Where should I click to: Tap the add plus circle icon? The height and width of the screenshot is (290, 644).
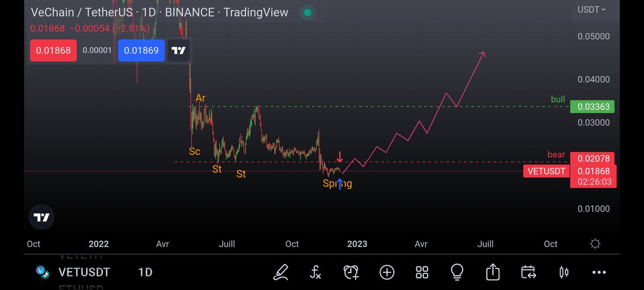tap(387, 272)
